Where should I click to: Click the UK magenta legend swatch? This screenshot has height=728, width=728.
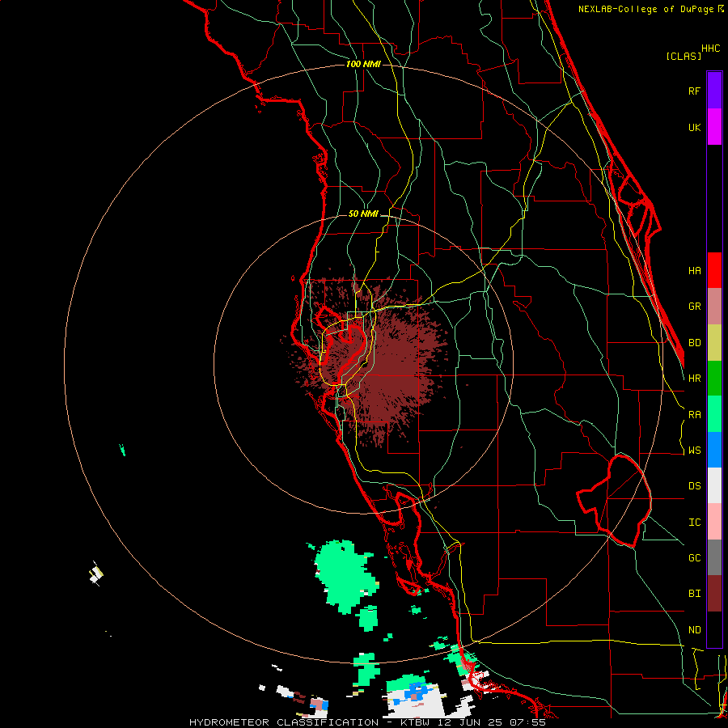click(x=714, y=127)
